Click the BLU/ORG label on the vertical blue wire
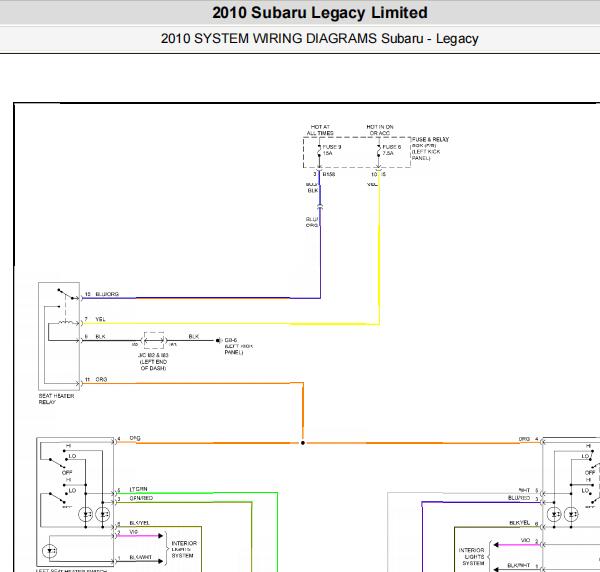Screen dimensions: 600x572 click(312, 222)
